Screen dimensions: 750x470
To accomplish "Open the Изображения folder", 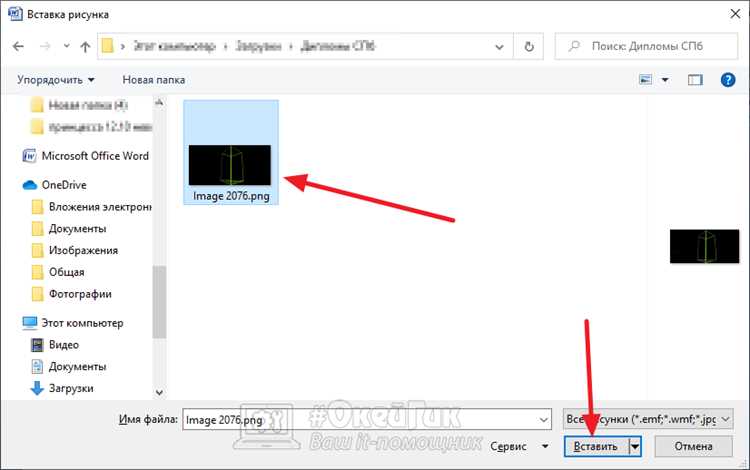I will (x=83, y=251).
